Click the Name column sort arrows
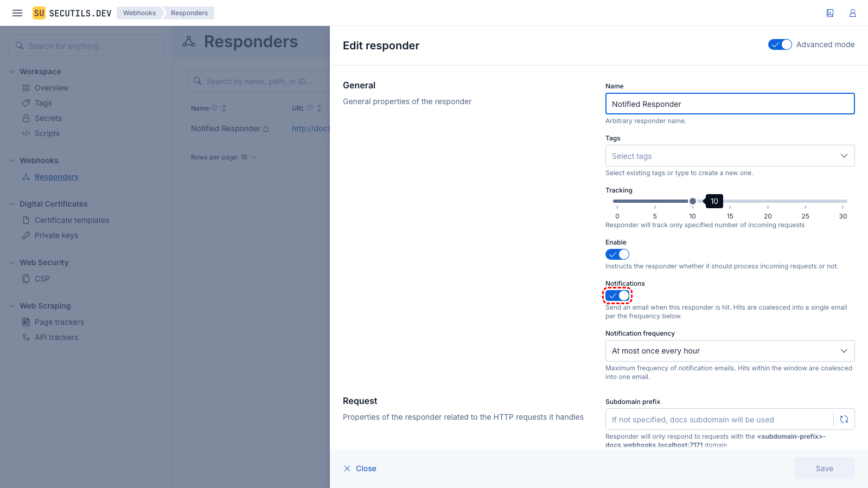 [224, 108]
